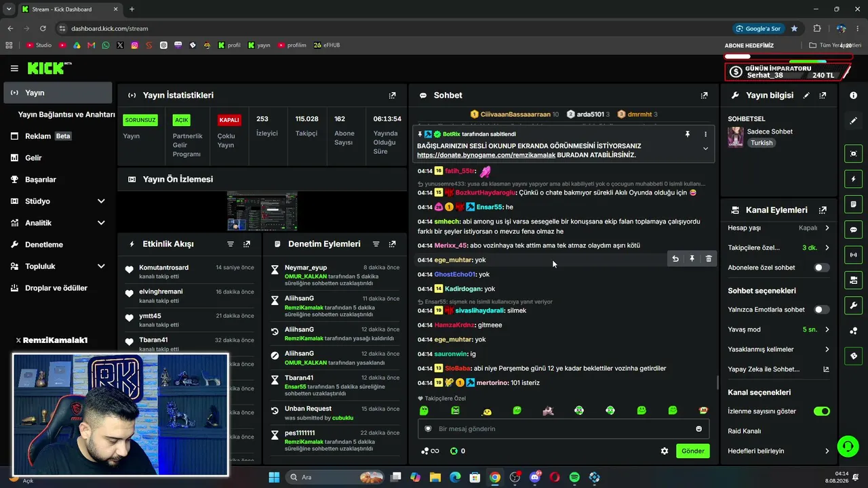Click Neymar_eyup in Denetim Eylemleri
868x488 pixels.
[x=305, y=268]
